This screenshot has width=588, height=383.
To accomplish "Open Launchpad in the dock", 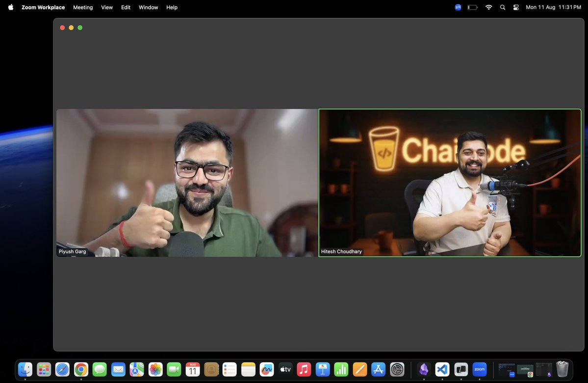I will tap(44, 369).
